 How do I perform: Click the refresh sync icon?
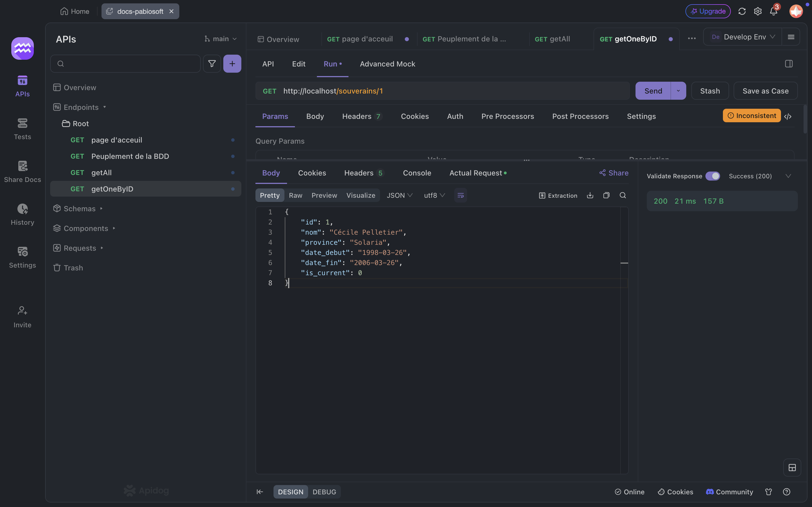(x=742, y=11)
